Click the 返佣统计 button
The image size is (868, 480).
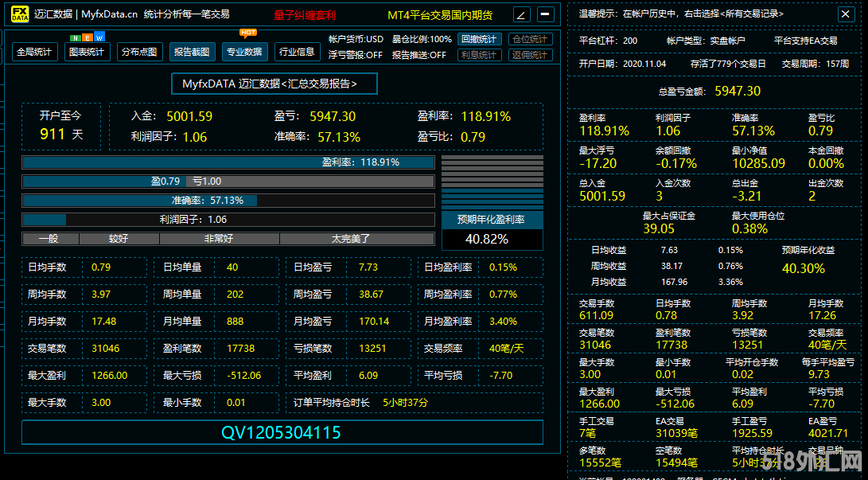point(530,55)
